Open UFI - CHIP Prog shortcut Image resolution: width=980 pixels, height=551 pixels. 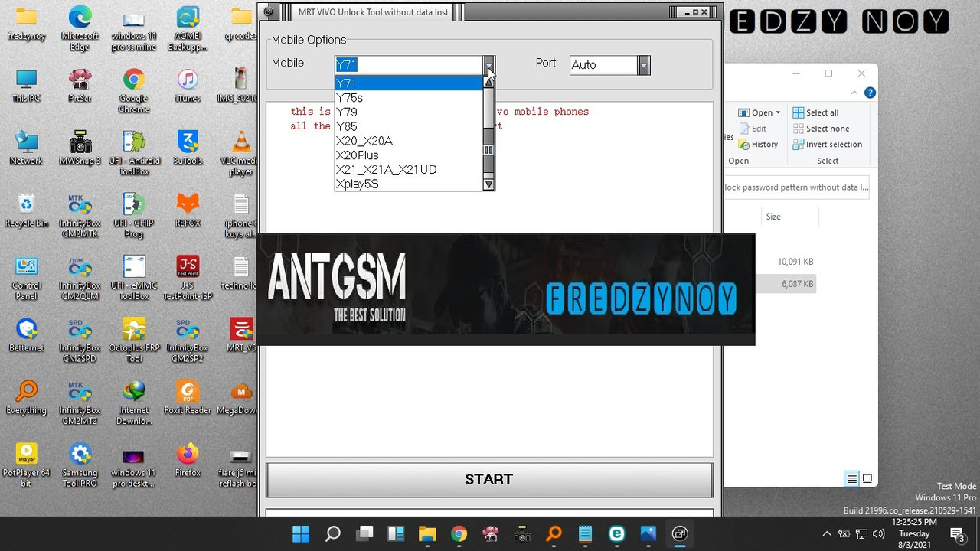(133, 216)
